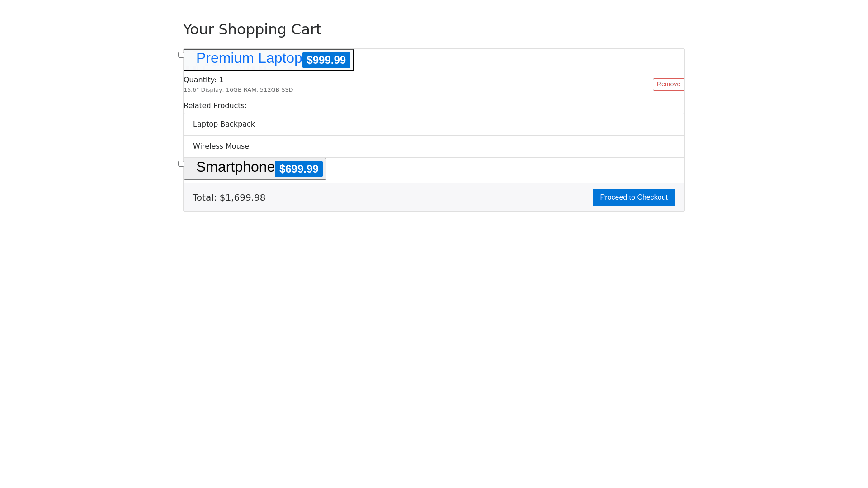Viewport: 868px width, 488px height.
Task: Click the 15.6" Display spec text
Action: [203, 90]
